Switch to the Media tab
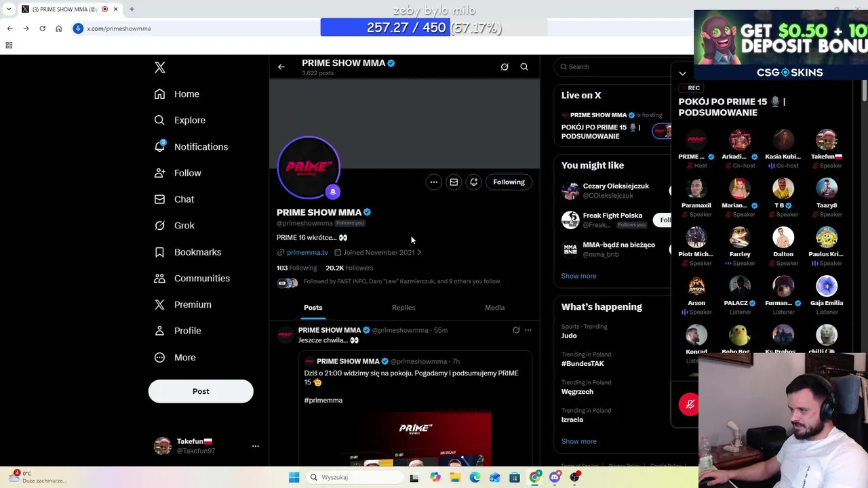 [x=494, y=308]
